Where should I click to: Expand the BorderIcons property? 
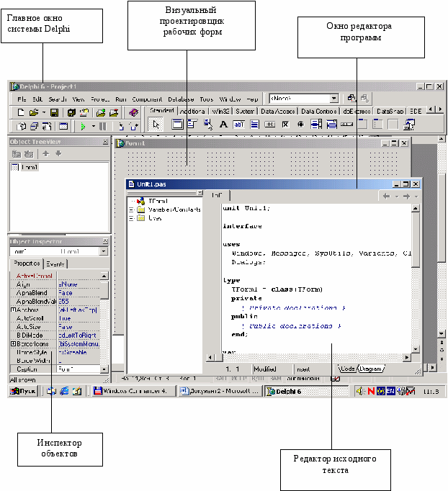pyautogui.click(x=13, y=343)
